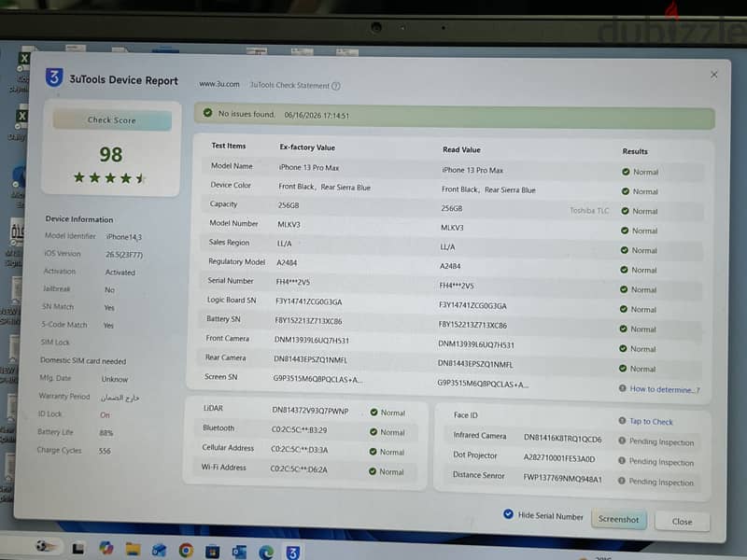Viewport: 747px width, 560px height.
Task: Open the 3uTools Check Statement link
Action: click(x=289, y=85)
